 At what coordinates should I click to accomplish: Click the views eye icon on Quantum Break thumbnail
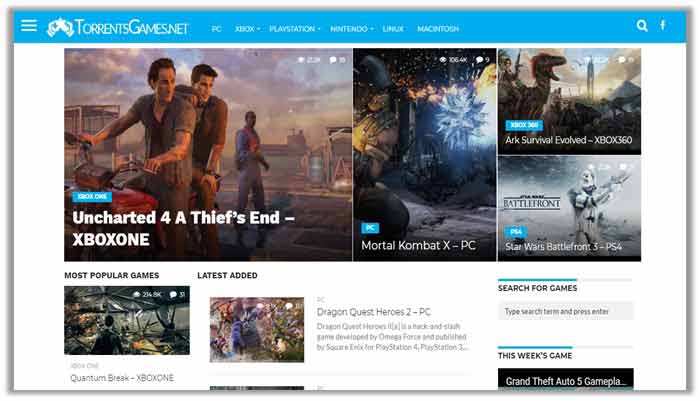[x=137, y=294]
